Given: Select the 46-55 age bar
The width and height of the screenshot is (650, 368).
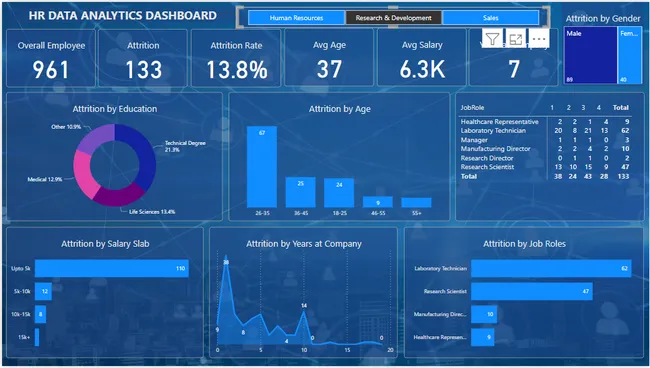Looking at the screenshot, I should 378,202.
